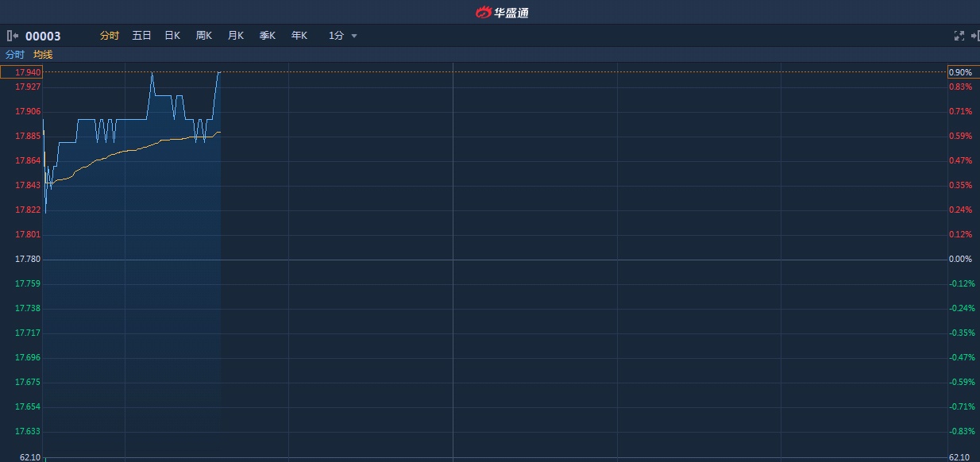Viewport: 980px width, 462px height.
Task: Click the 17.654 price axis label
Action: click(x=28, y=406)
